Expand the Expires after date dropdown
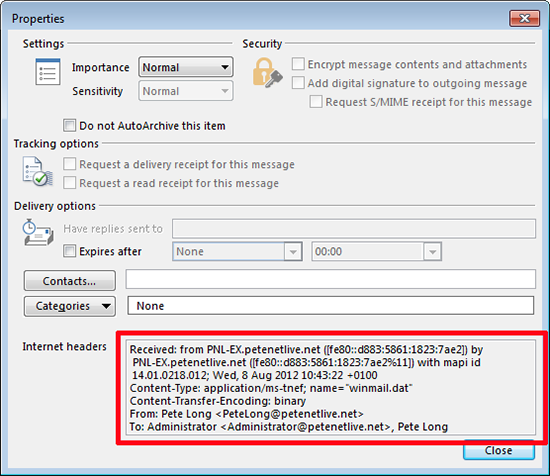Screen dimensions: 550x476 237,252
